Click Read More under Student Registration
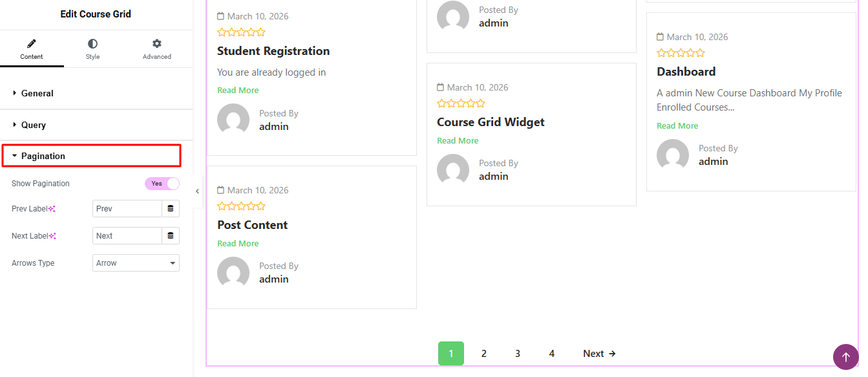The height and width of the screenshot is (377, 868). pyautogui.click(x=238, y=91)
